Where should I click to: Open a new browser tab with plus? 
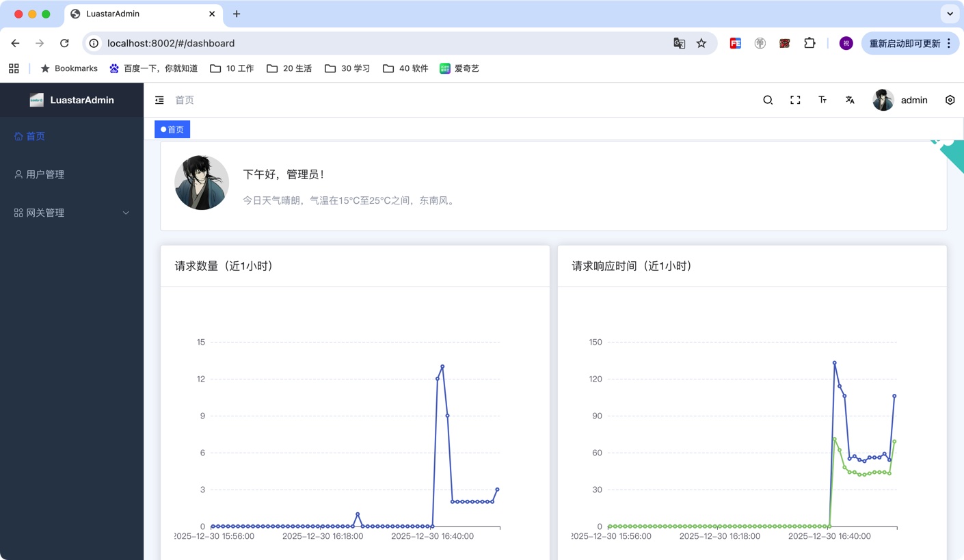(237, 14)
